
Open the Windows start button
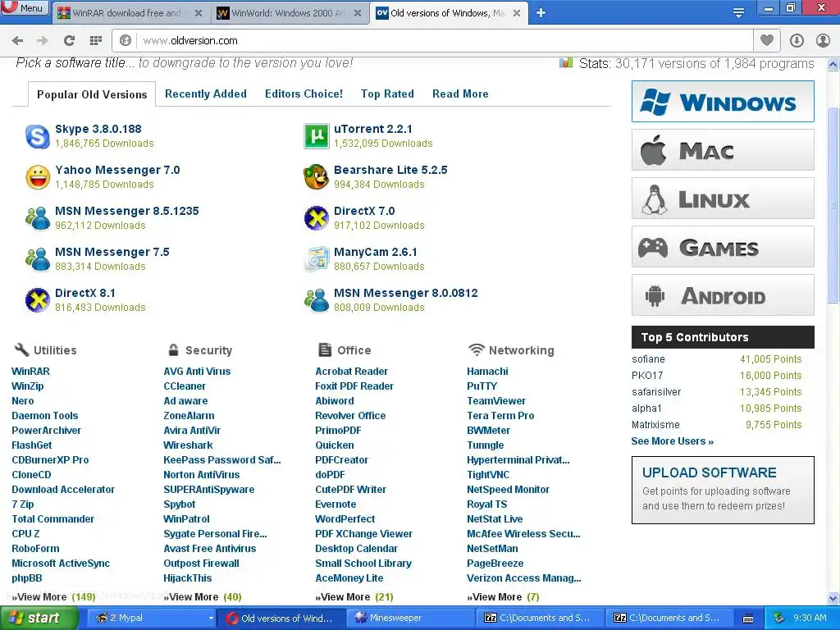point(38,618)
